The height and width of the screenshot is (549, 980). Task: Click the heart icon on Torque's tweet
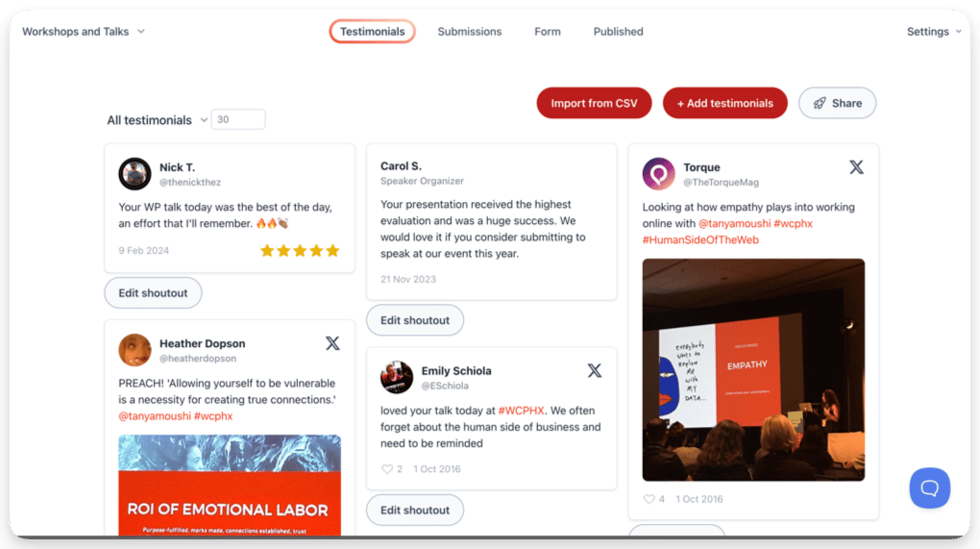pos(649,499)
